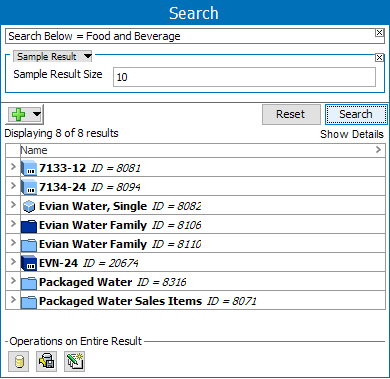This screenshot has height=379, width=390.
Task: Open the Sample Result type dropdown
Action: tap(88, 56)
